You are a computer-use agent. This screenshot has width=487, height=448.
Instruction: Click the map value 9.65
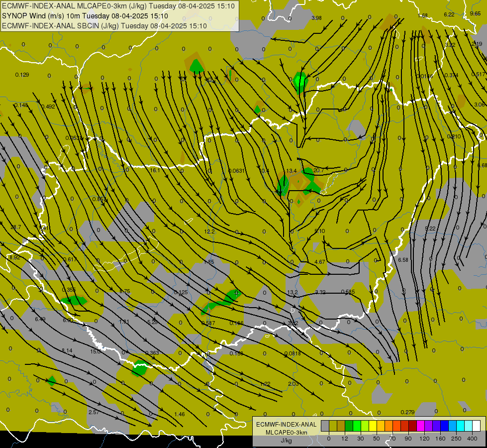(x=475, y=13)
